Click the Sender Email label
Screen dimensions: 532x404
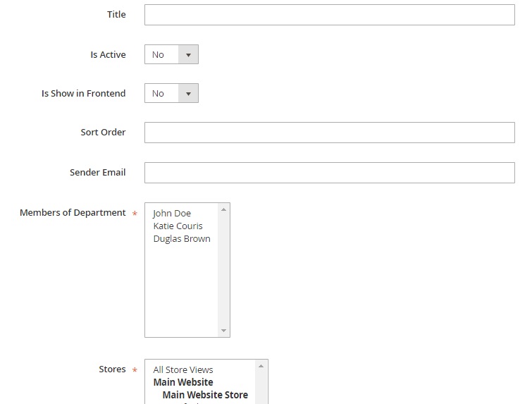[x=97, y=173]
